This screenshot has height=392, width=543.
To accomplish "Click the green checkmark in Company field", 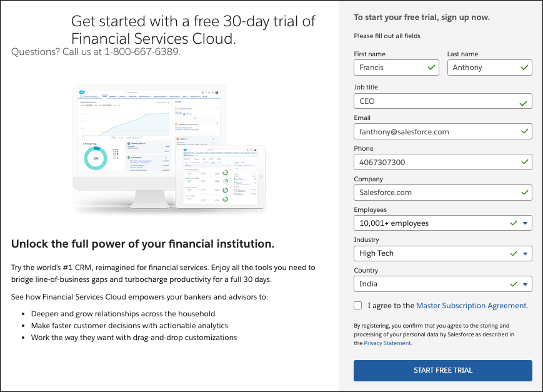I will pyautogui.click(x=525, y=192).
